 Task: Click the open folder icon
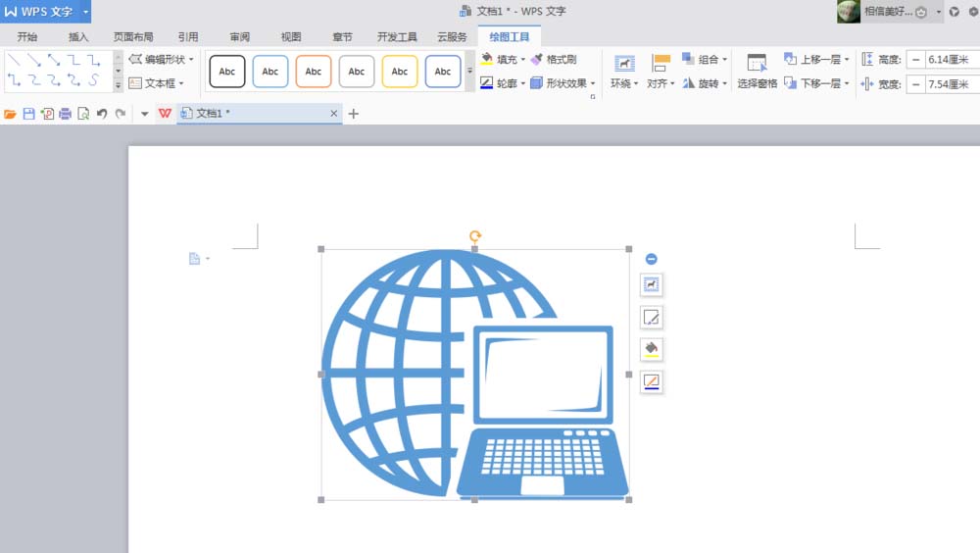pyautogui.click(x=11, y=114)
